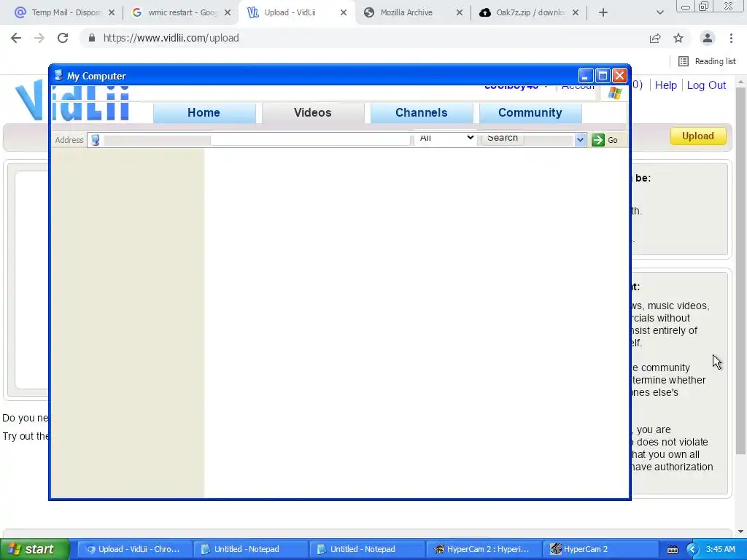The height and width of the screenshot is (560, 747).
Task: Open the All category search dropdown
Action: (x=446, y=138)
